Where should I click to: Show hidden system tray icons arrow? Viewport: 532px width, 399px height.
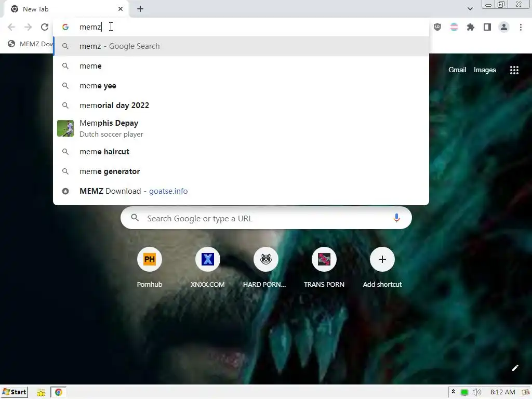coord(453,392)
